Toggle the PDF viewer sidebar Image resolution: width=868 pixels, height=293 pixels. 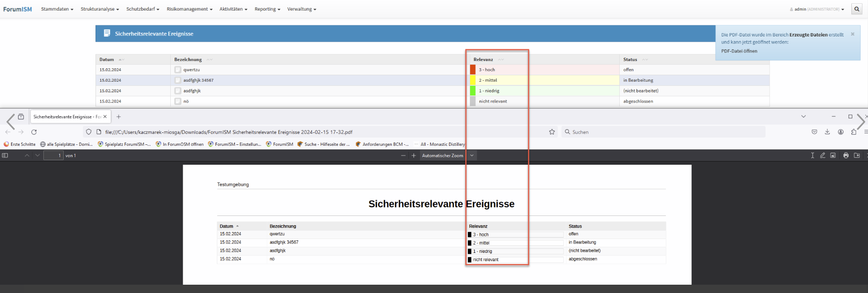click(x=5, y=155)
